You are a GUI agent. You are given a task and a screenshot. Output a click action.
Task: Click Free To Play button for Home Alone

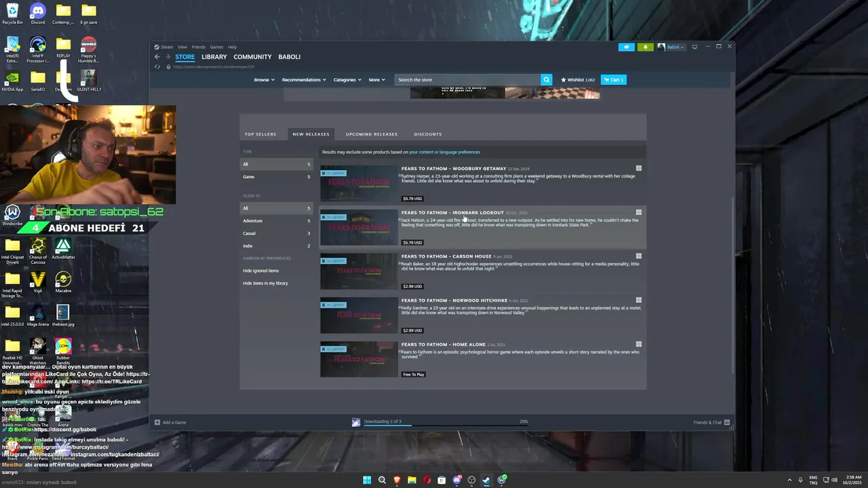pos(414,374)
